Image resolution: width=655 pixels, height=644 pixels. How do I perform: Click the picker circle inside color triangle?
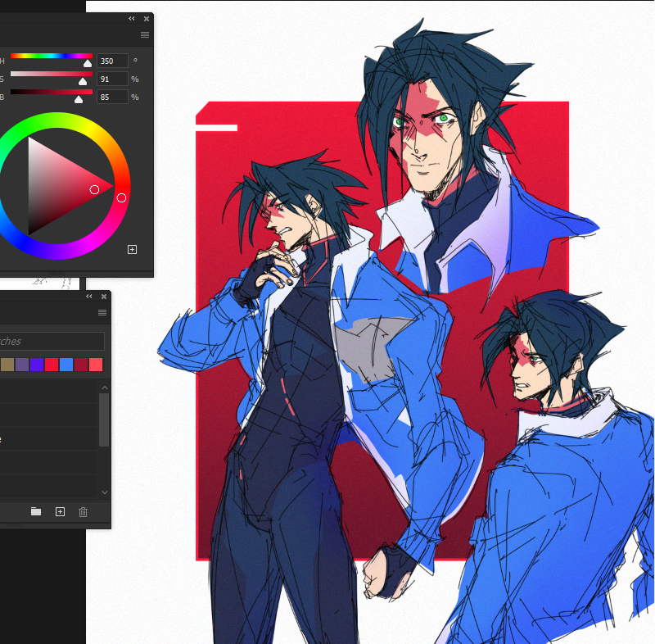[94, 190]
